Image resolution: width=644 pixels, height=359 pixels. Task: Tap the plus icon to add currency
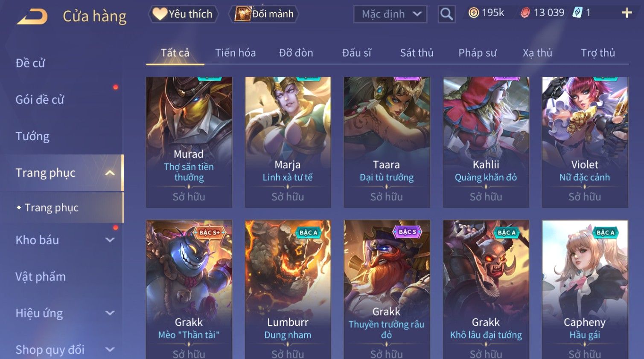[x=627, y=13]
